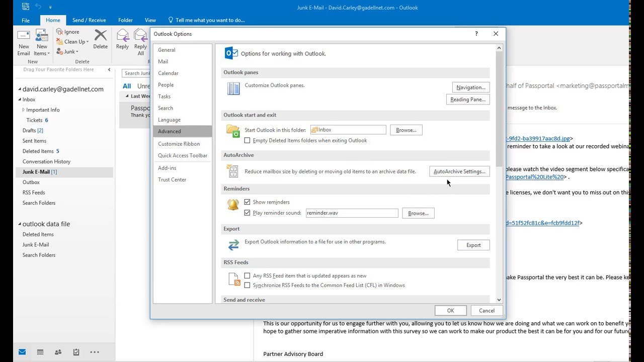The width and height of the screenshot is (644, 362).
Task: Select Calendar category in Outlook Options
Action: tap(182, 73)
